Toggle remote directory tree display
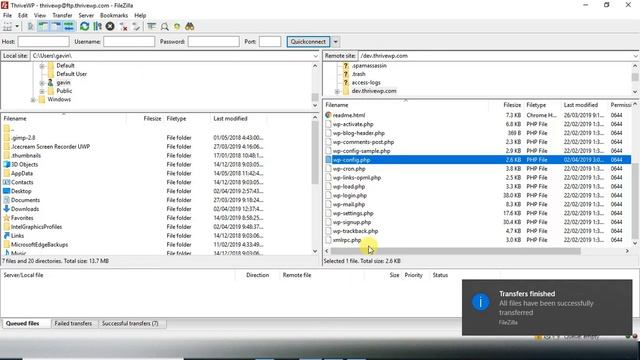Viewport: 640px width, 360px height. 56,27
